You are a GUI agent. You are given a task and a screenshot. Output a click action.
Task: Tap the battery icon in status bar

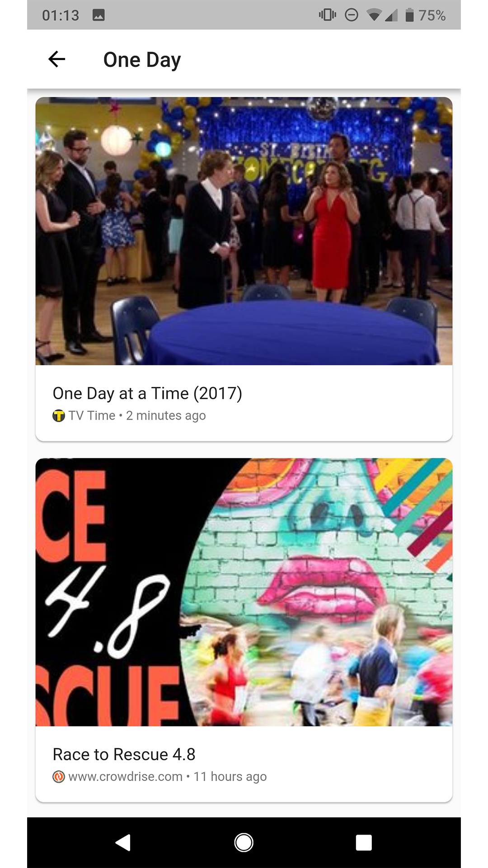click(x=409, y=15)
